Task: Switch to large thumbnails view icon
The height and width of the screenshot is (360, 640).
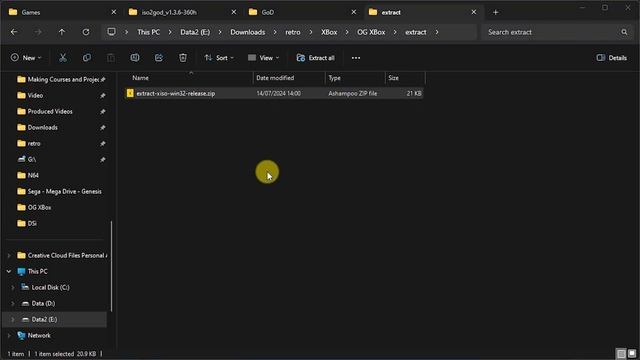Action: coord(632,353)
